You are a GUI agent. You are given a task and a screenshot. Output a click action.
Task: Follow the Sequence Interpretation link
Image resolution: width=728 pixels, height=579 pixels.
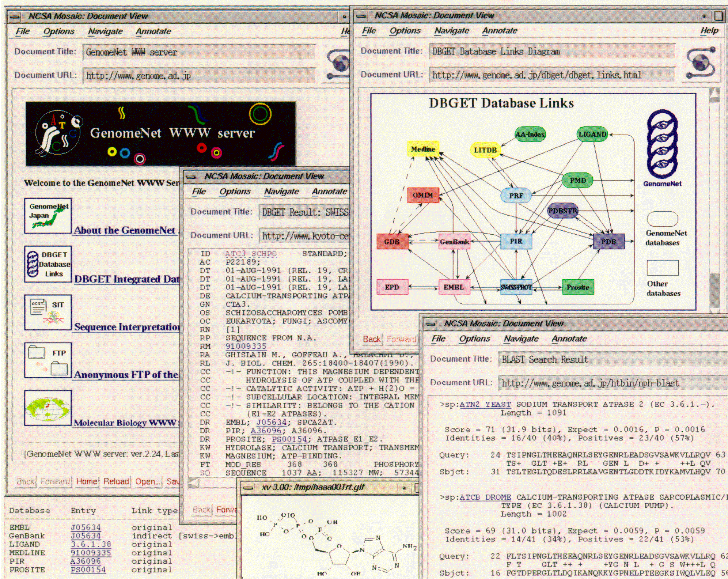pyautogui.click(x=127, y=327)
